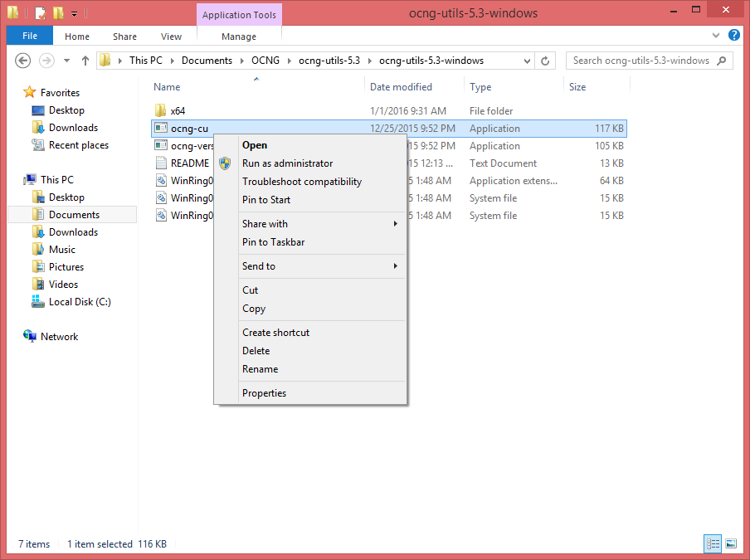Open the address bar history dropdown

point(527,61)
